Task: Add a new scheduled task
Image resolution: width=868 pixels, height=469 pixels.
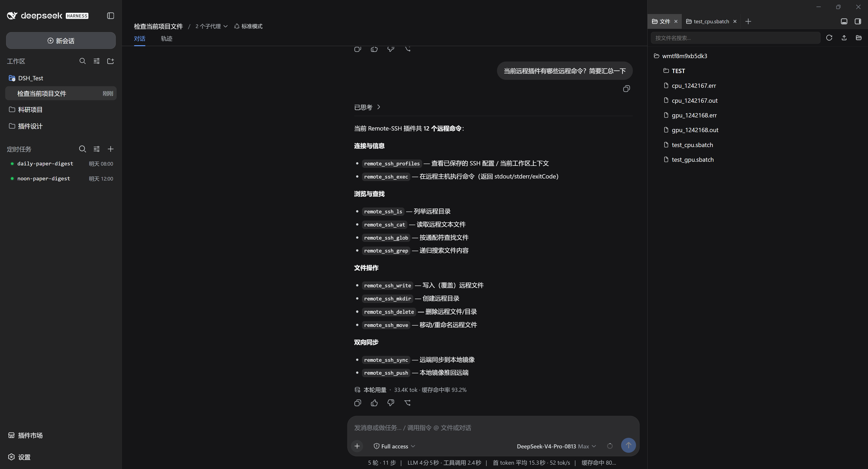Action: tap(111, 149)
